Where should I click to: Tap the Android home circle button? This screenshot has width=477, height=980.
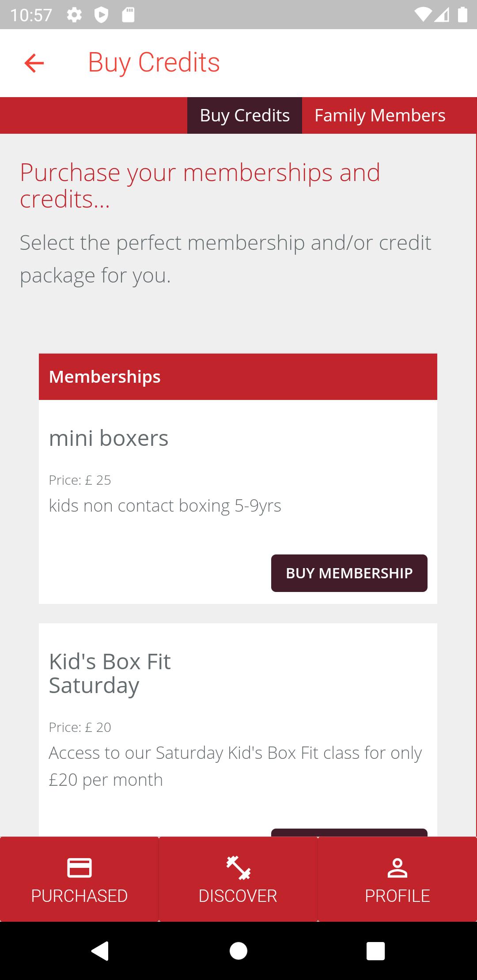(238, 951)
